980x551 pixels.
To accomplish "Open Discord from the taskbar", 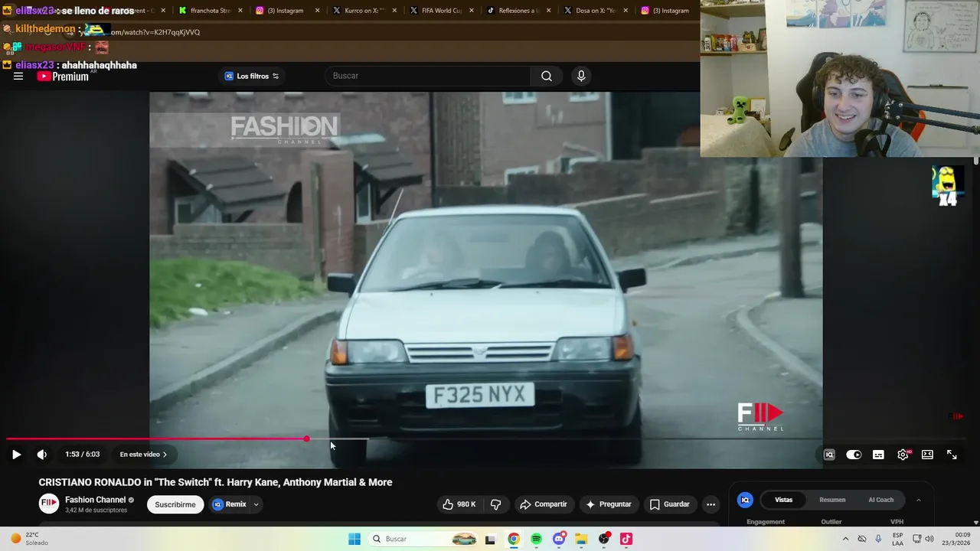I will pyautogui.click(x=559, y=539).
